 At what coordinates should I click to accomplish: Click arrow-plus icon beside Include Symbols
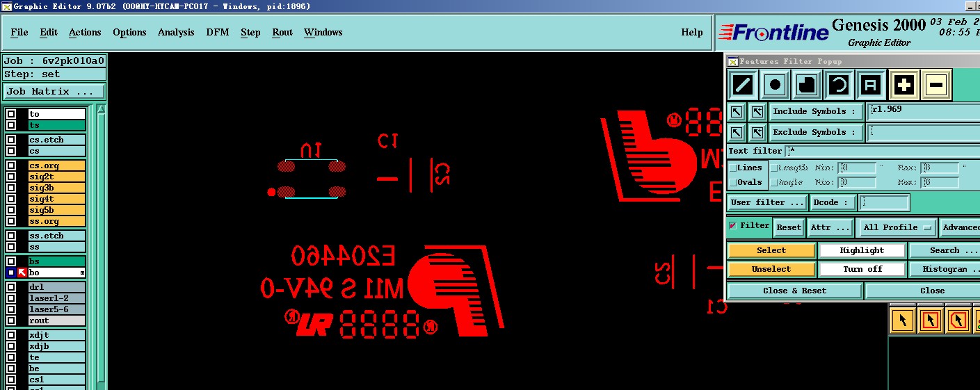click(757, 111)
